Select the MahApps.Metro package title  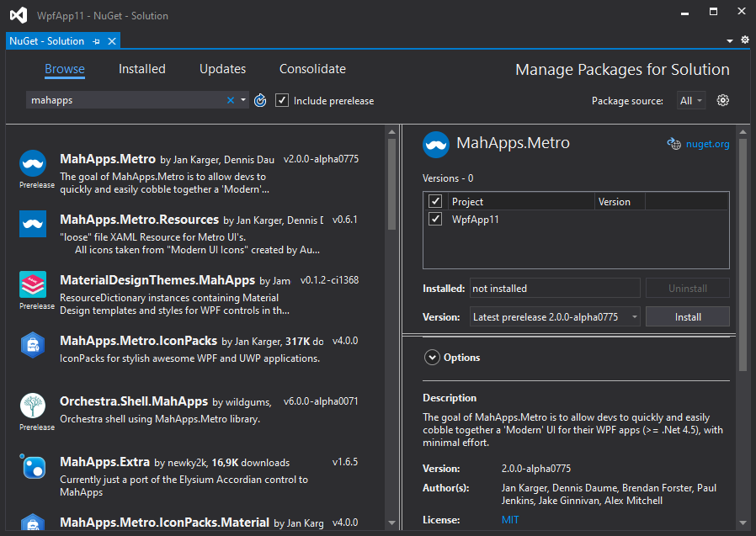pos(108,158)
